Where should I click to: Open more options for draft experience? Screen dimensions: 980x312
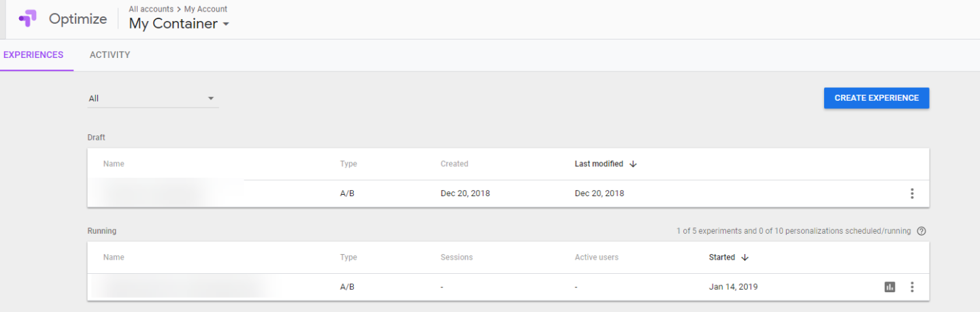click(912, 193)
